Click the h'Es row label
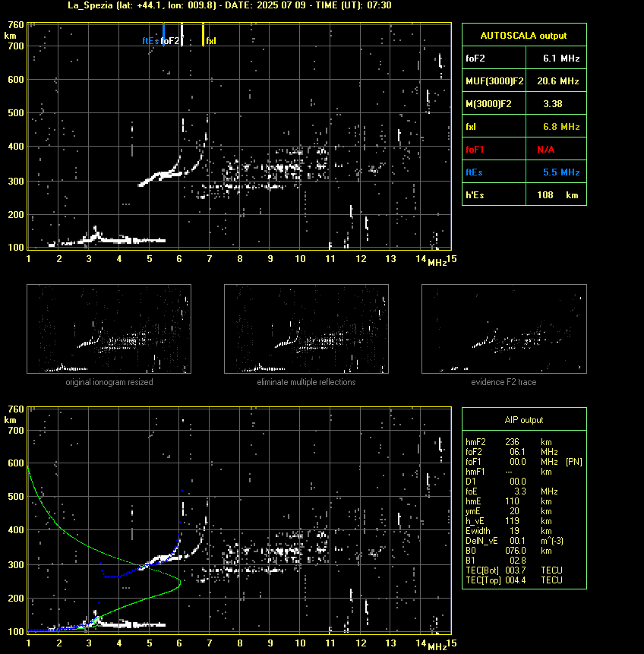This screenshot has width=644, height=654. (x=475, y=195)
